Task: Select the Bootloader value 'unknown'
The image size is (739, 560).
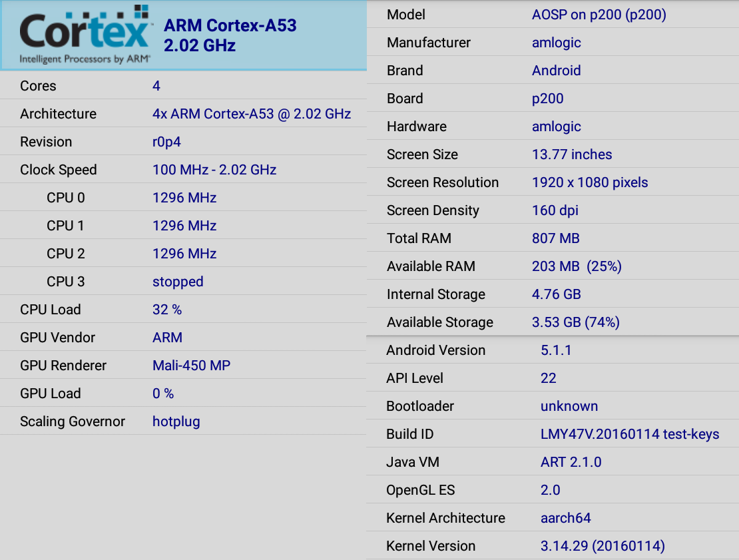Action: pyautogui.click(x=569, y=406)
